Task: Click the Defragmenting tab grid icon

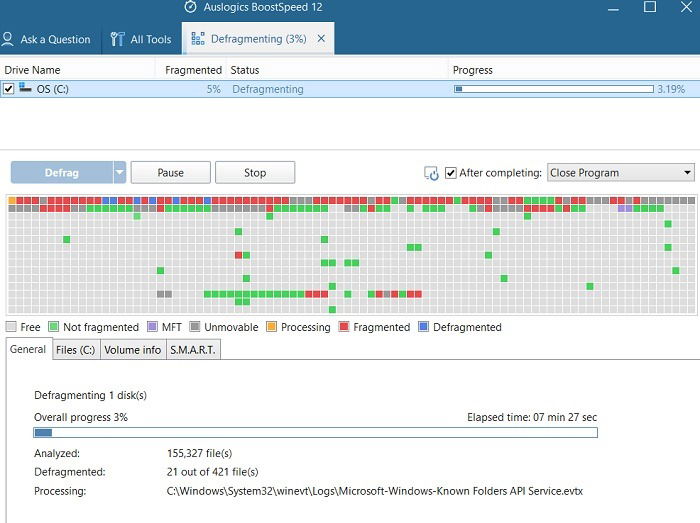Action: click(x=198, y=39)
